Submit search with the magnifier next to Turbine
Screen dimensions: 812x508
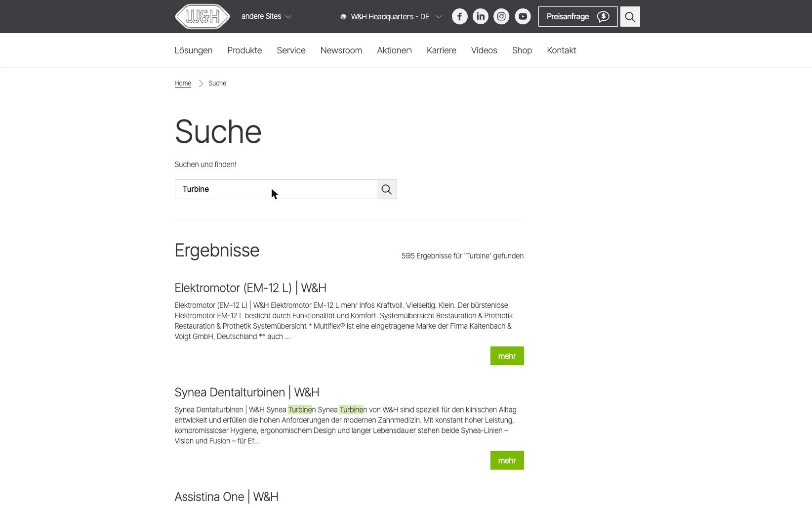387,189
